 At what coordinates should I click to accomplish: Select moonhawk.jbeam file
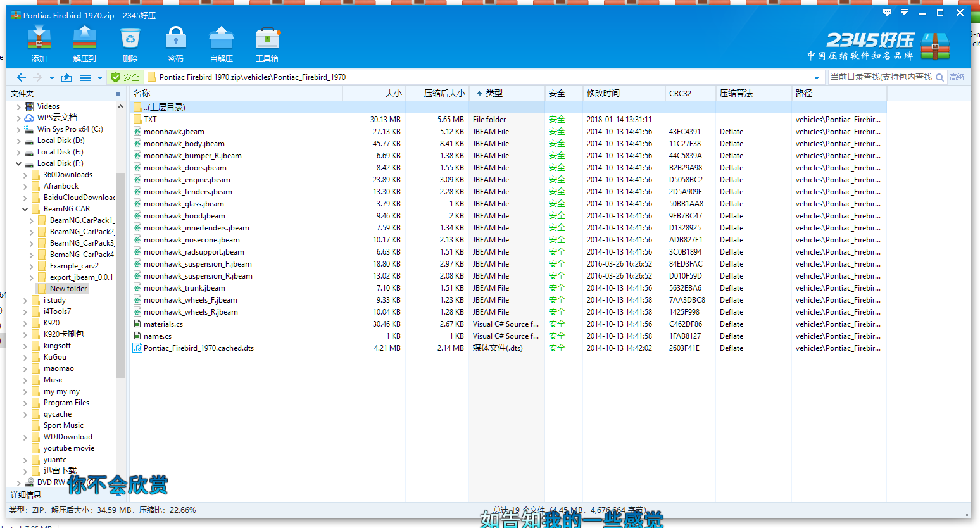[174, 132]
